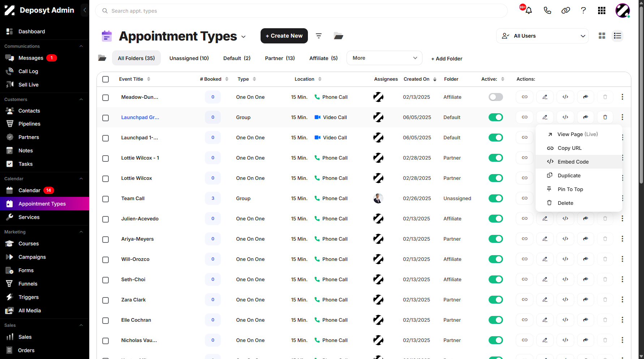Turn off Elle Cochran active switch
This screenshot has width=644, height=359.
coord(495,320)
